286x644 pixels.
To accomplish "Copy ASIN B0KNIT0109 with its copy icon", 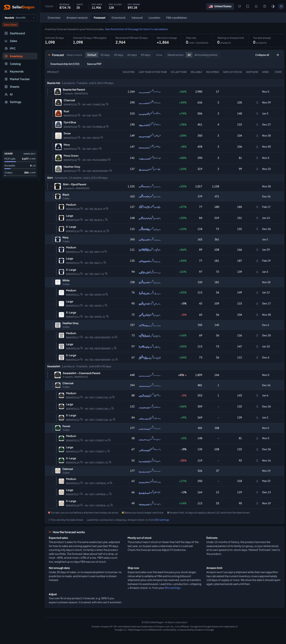I will pyautogui.click(x=81, y=220).
